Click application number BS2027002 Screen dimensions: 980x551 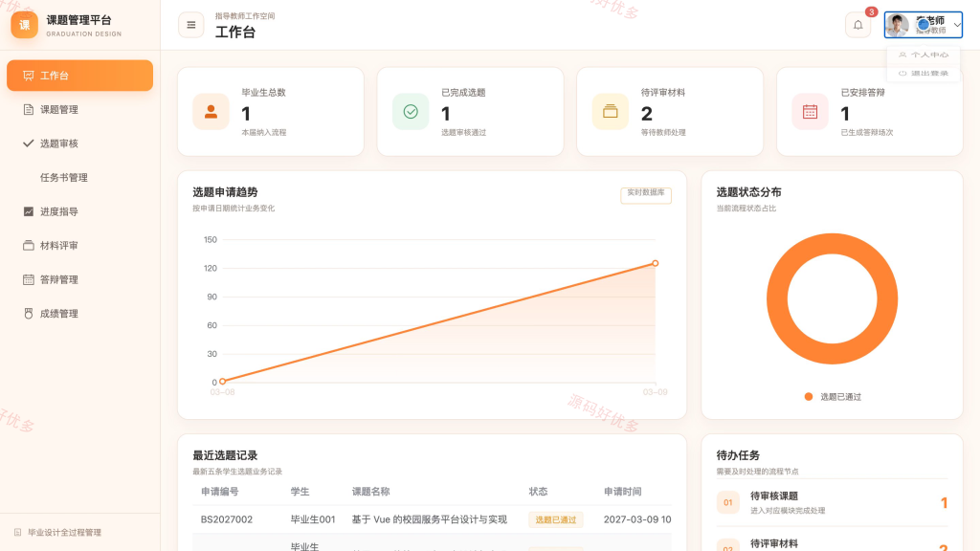(226, 519)
